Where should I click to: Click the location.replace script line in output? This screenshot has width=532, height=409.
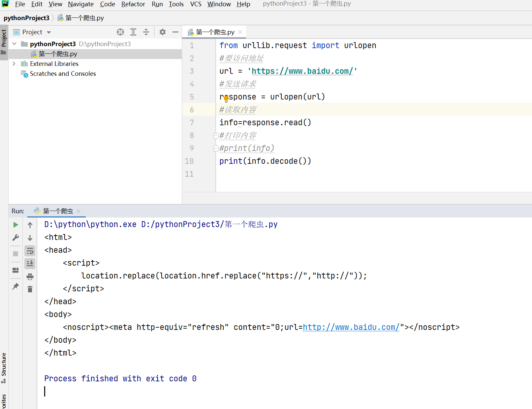(x=224, y=276)
